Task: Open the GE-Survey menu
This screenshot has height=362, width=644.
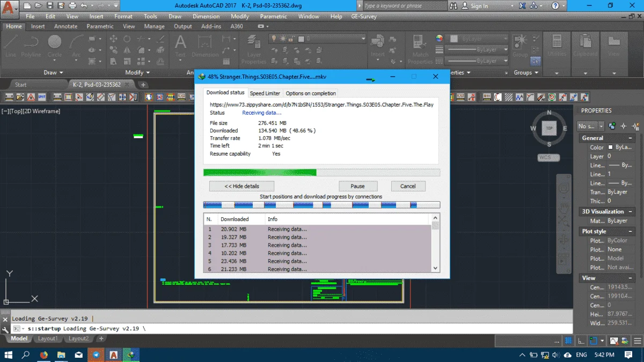Action: [x=364, y=16]
